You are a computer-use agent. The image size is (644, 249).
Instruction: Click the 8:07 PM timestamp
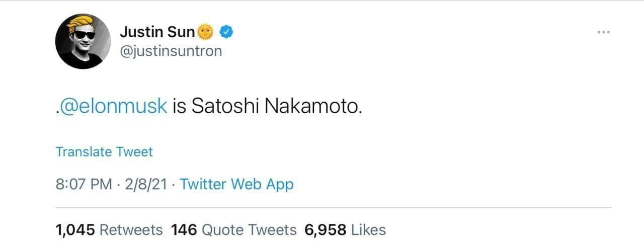tap(84, 184)
